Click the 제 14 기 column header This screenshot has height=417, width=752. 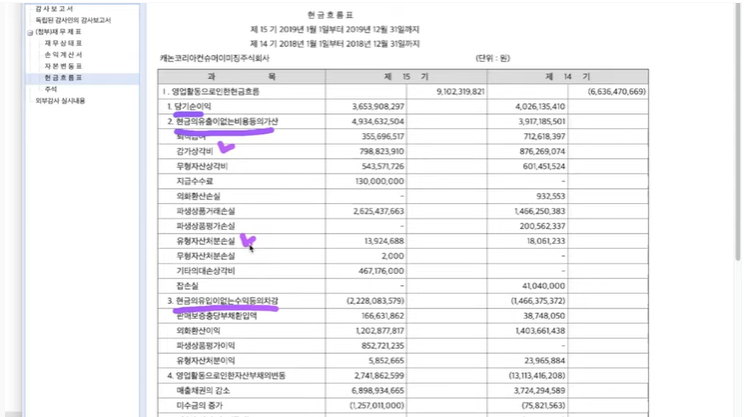pos(568,77)
